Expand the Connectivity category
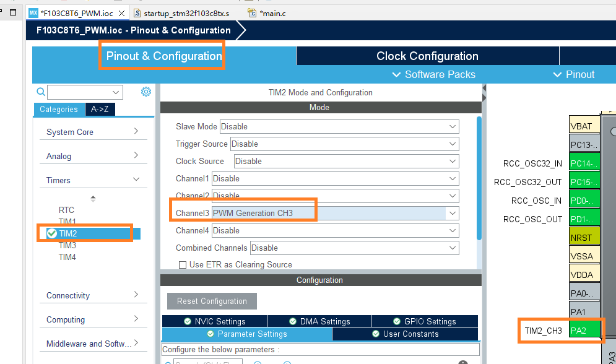Viewport: 616px width, 364px height. [93, 295]
